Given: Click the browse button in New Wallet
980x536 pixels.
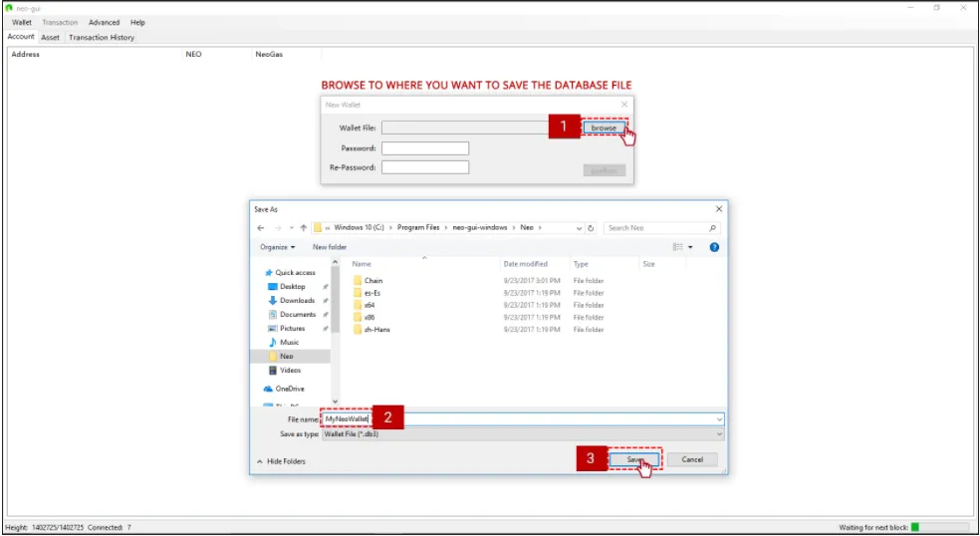Looking at the screenshot, I should (604, 128).
